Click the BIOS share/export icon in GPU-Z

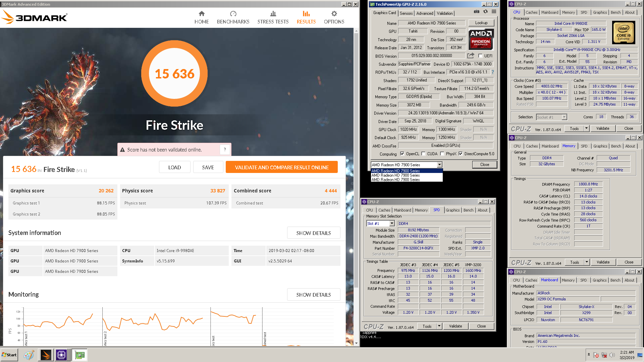click(x=471, y=56)
